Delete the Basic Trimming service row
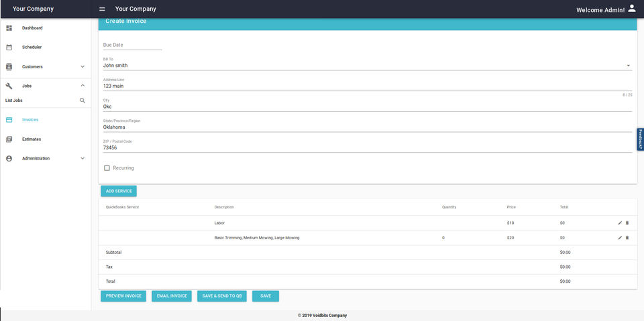The width and height of the screenshot is (644, 321). (x=627, y=238)
